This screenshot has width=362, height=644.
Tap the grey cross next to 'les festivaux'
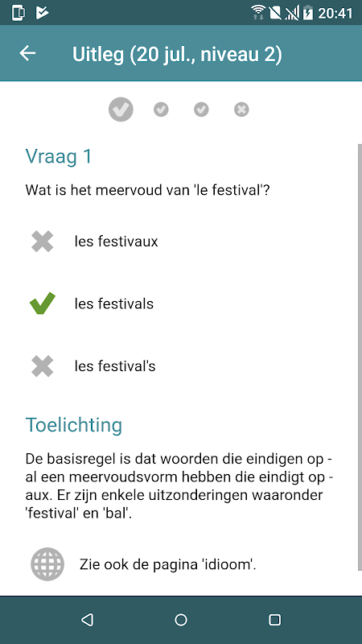(43, 242)
